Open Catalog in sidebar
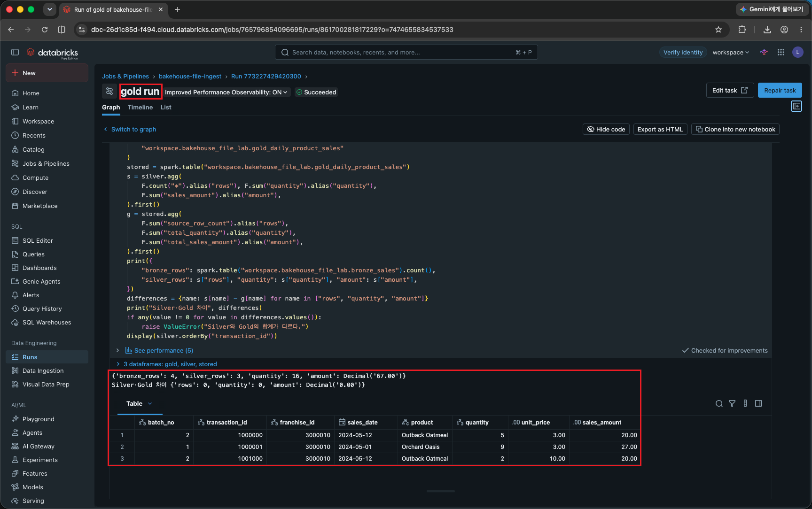Viewport: 812px width, 509px height. tap(33, 149)
